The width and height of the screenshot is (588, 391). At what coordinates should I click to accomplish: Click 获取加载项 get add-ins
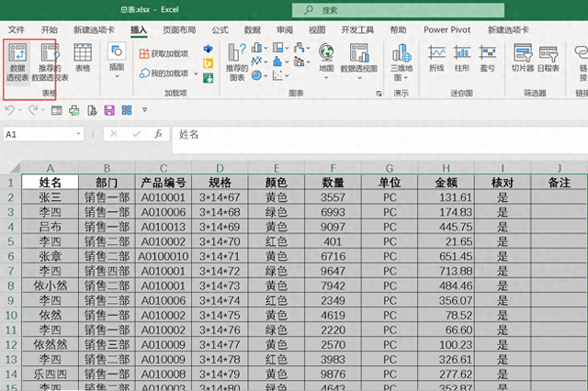click(x=164, y=53)
